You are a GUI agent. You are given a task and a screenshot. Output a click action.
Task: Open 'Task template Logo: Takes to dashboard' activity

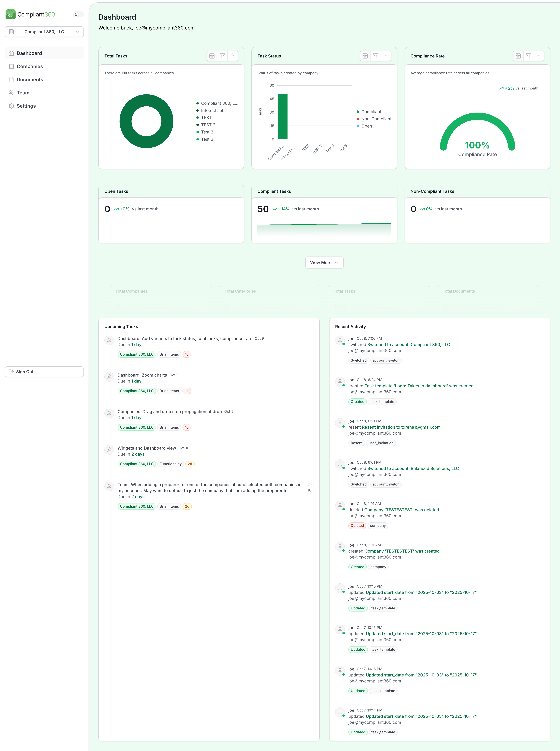419,386
